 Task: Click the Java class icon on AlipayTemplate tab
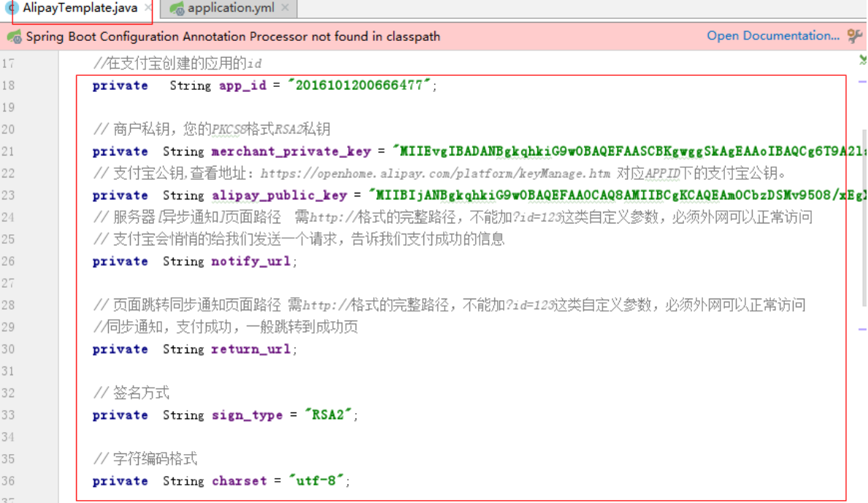point(12,8)
